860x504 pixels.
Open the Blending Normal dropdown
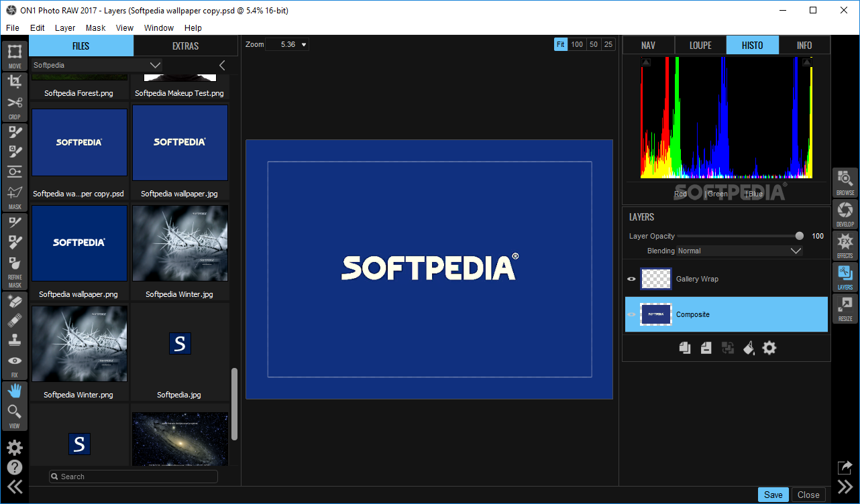point(739,251)
